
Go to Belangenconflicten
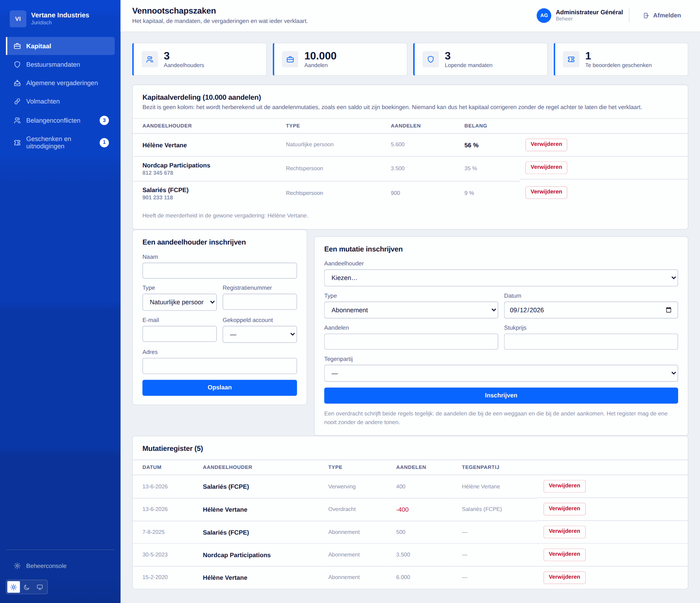tap(60, 121)
